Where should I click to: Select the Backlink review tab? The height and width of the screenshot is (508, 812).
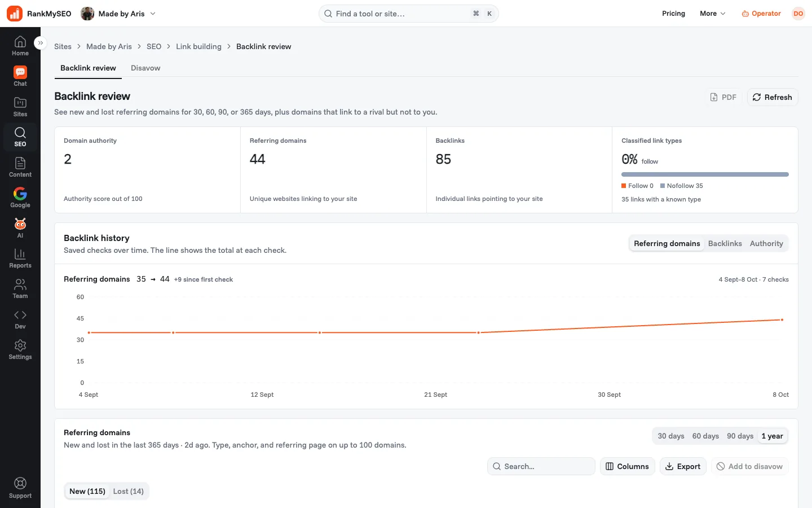88,68
